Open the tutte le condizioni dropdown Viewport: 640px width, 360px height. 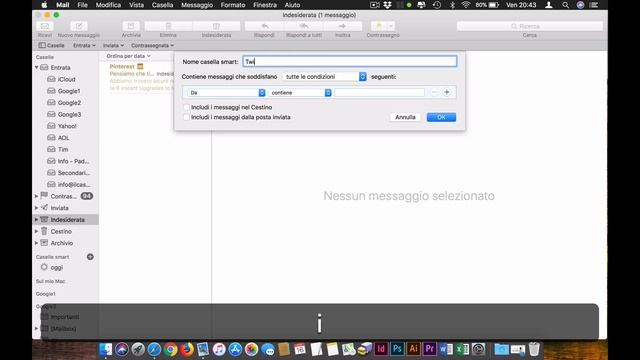click(x=324, y=77)
